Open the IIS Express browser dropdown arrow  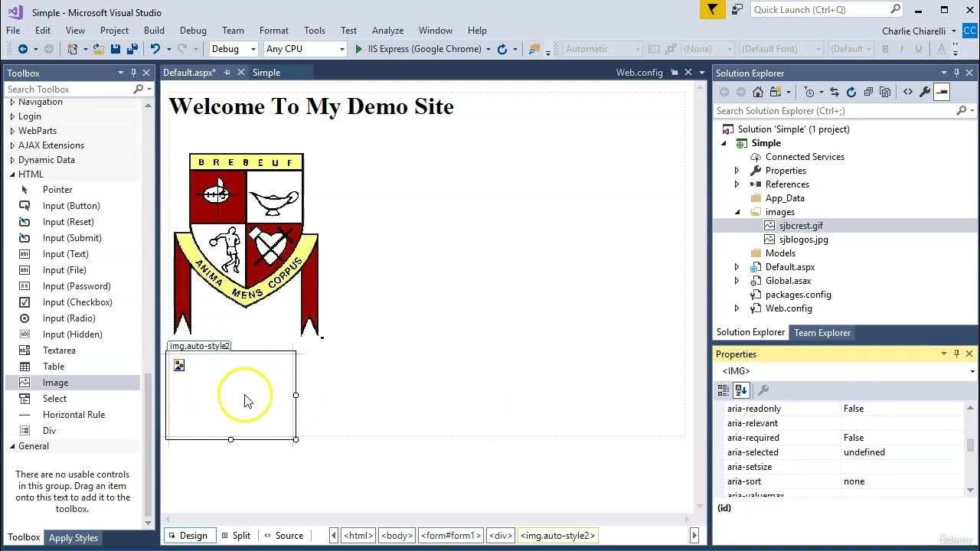click(x=488, y=49)
